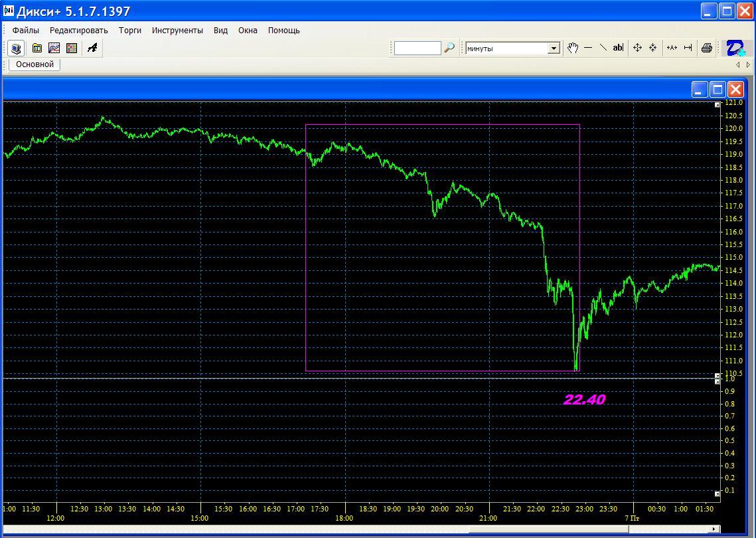Select the horizontal line drawing tool
This screenshot has width=756, height=538.
[x=587, y=48]
